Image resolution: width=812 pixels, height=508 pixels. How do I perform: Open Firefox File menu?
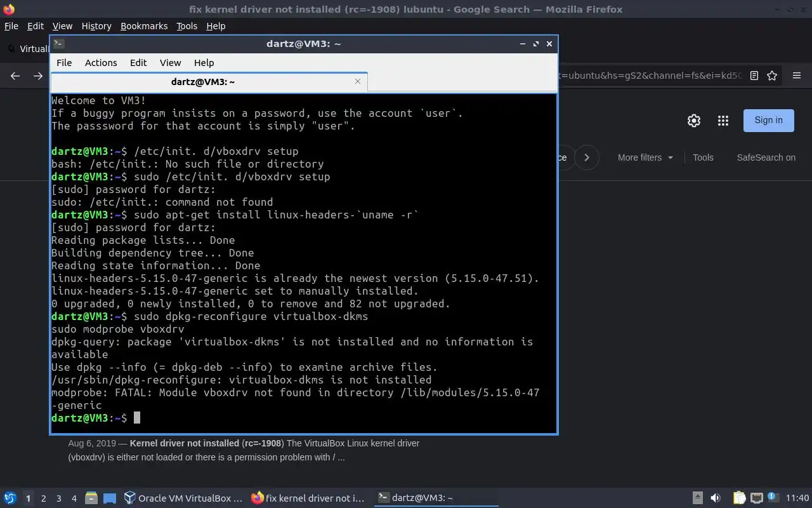pos(11,26)
